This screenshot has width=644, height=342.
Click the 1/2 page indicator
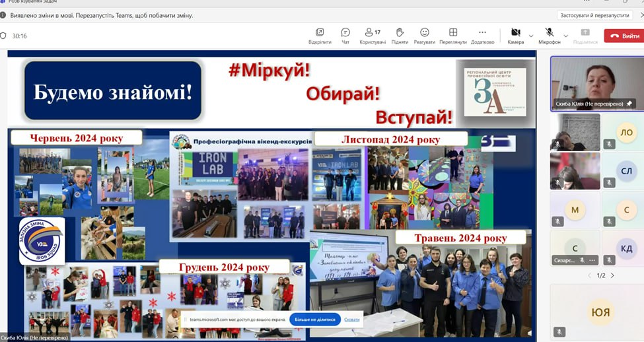601,275
